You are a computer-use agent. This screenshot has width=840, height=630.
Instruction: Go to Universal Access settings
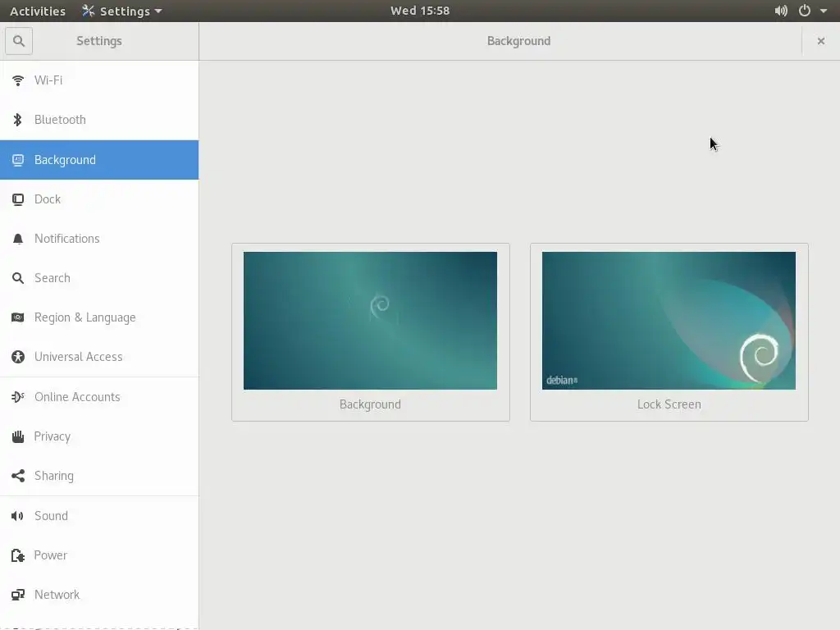99,357
